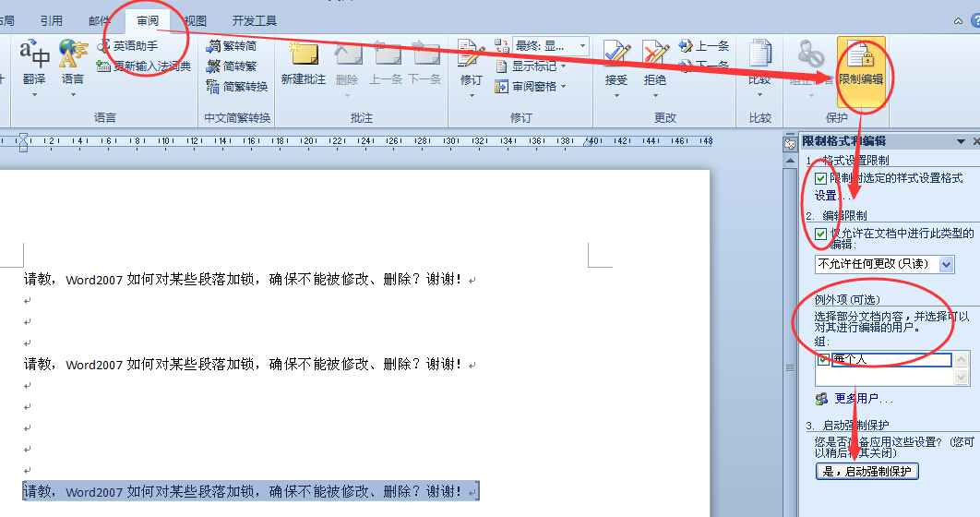This screenshot has height=517, width=980.
Task: Add a comment with 新建批注
Action: tap(303, 63)
